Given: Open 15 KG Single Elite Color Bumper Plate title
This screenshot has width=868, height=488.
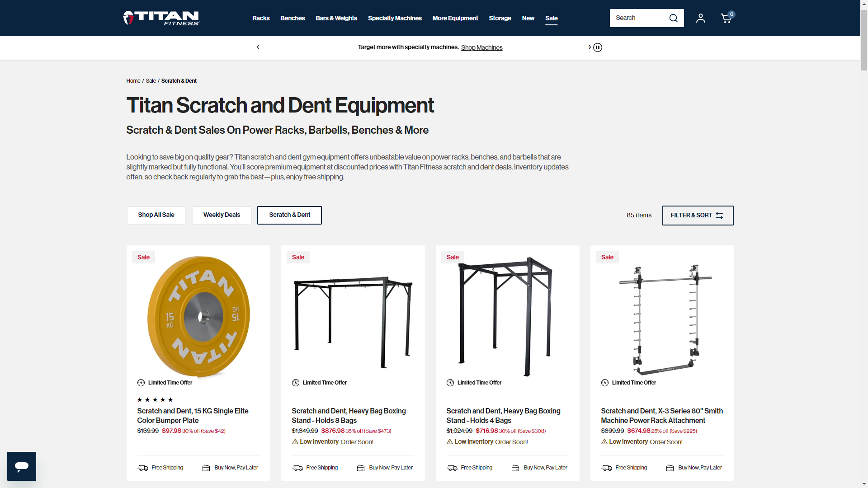Looking at the screenshot, I should click(193, 416).
